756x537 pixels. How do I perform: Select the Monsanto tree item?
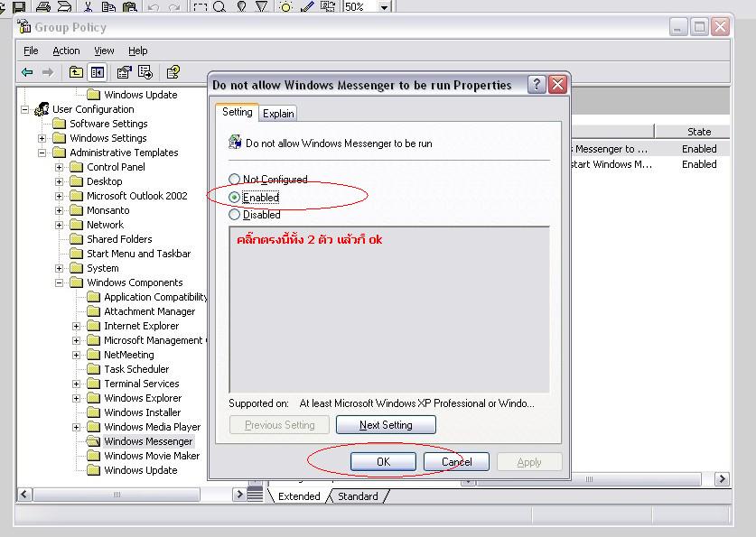[108, 210]
